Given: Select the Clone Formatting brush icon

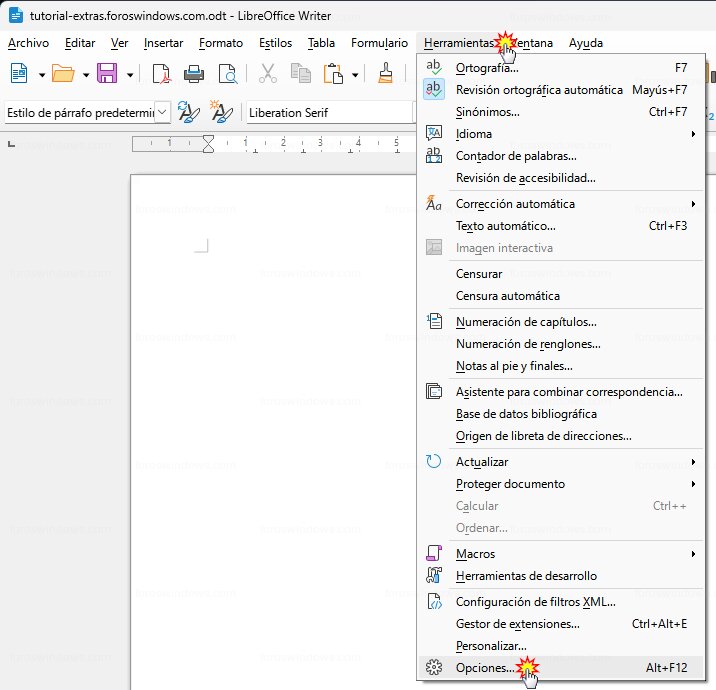Looking at the screenshot, I should click(x=385, y=74).
